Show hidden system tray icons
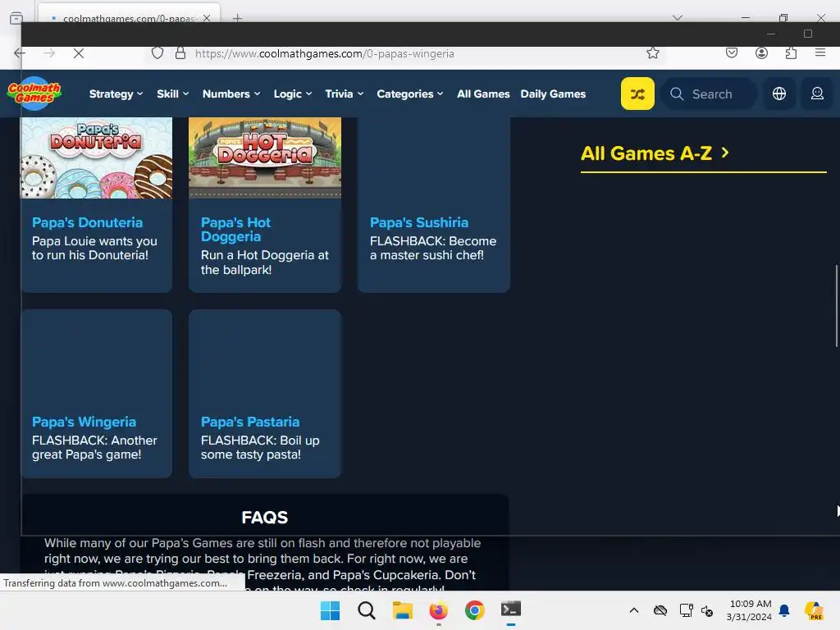Screen dimensions: 840x630 (x=634, y=610)
